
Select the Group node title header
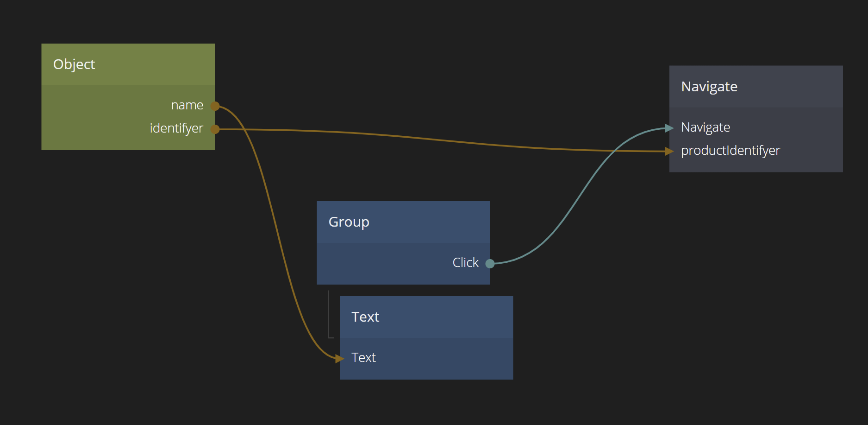pos(403,222)
